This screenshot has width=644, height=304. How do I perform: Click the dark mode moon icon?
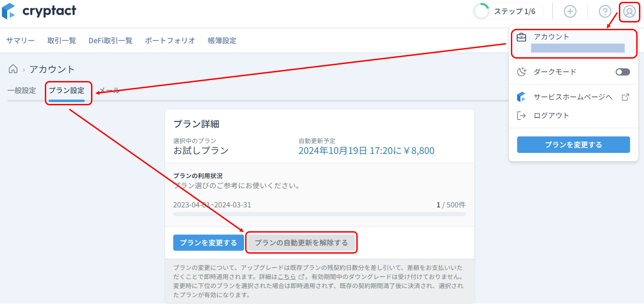[x=521, y=72]
